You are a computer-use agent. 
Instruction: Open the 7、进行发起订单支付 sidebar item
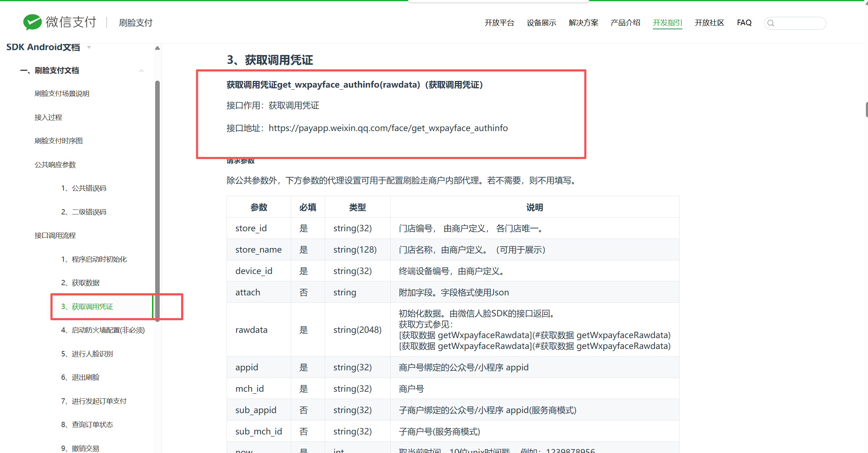(x=94, y=401)
